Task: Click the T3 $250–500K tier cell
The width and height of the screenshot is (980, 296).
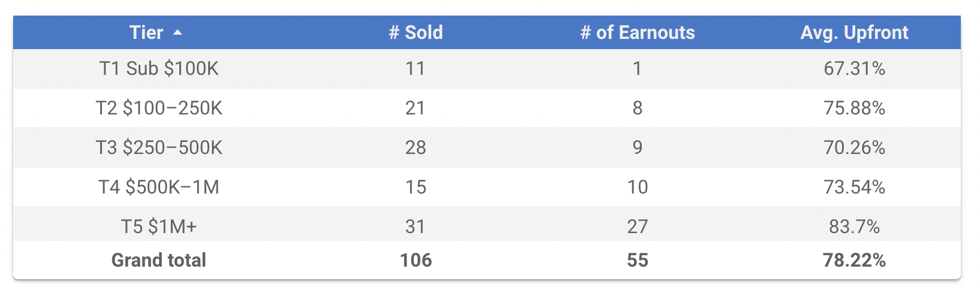Action: 159,148
